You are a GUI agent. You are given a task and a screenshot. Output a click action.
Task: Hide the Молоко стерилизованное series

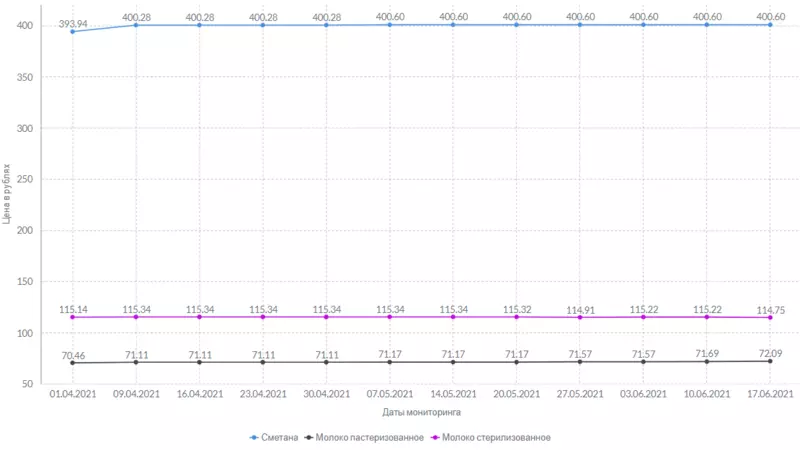pyautogui.click(x=496, y=437)
